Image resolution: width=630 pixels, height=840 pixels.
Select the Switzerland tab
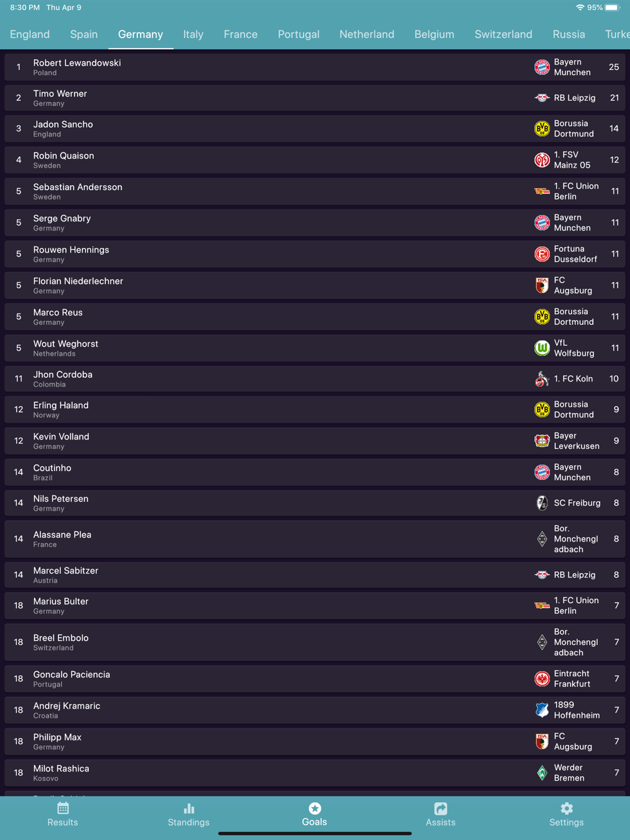[x=503, y=34]
